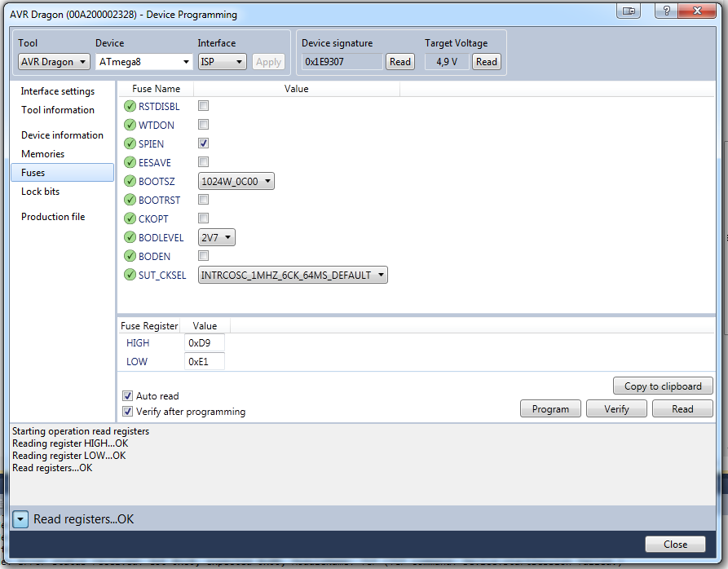
Task: Enable the BOOTRST fuse checkbox
Action: 203,200
